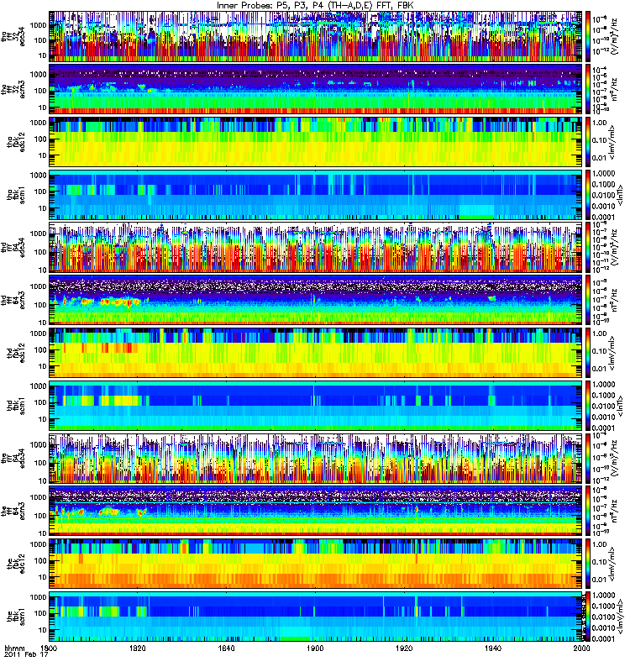Select the tha fbk scm1 filter bank panel
This screenshot has height=672, width=630.
click(x=316, y=195)
